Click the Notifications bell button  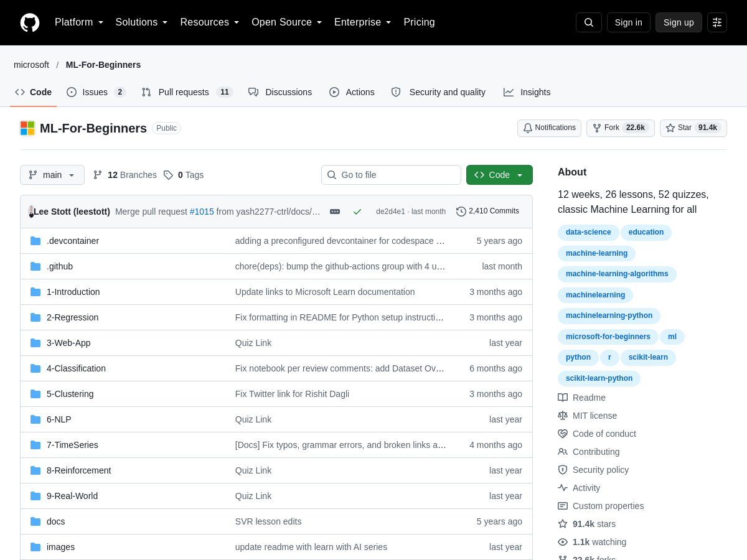tap(549, 128)
